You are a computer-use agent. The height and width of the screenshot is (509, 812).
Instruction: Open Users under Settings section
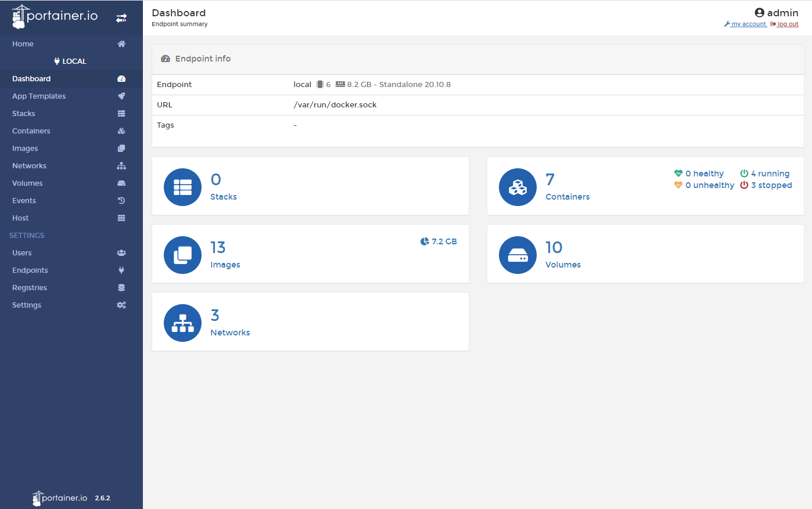pyautogui.click(x=71, y=253)
